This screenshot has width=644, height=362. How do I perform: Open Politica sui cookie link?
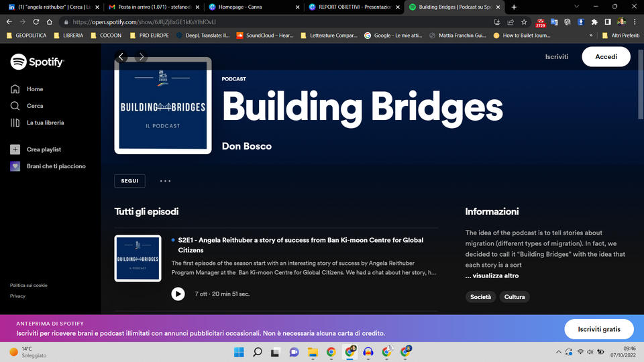[29, 286]
